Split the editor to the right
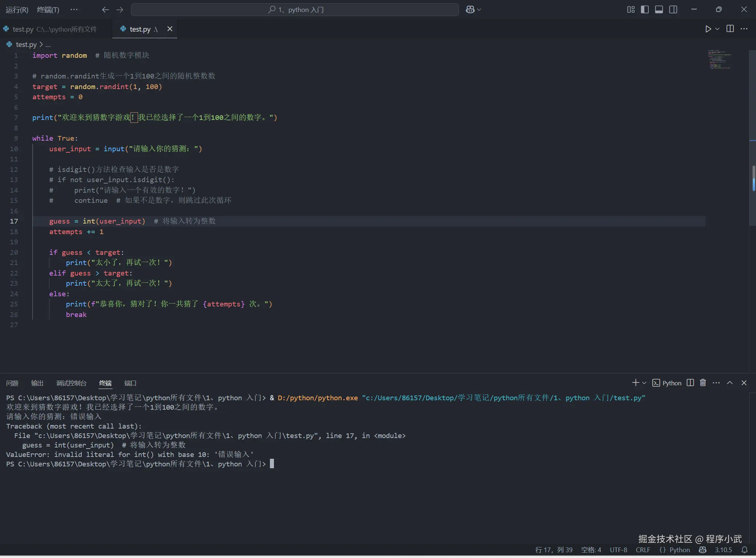This screenshot has height=558, width=756. [x=730, y=29]
